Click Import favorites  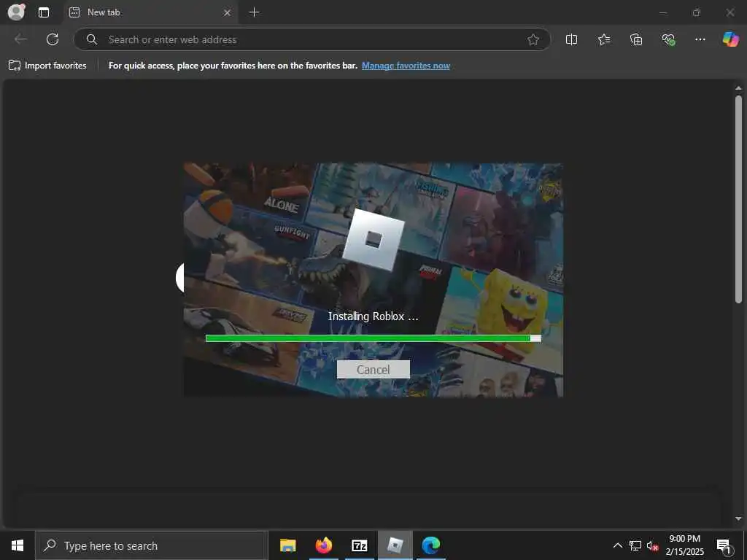point(47,66)
